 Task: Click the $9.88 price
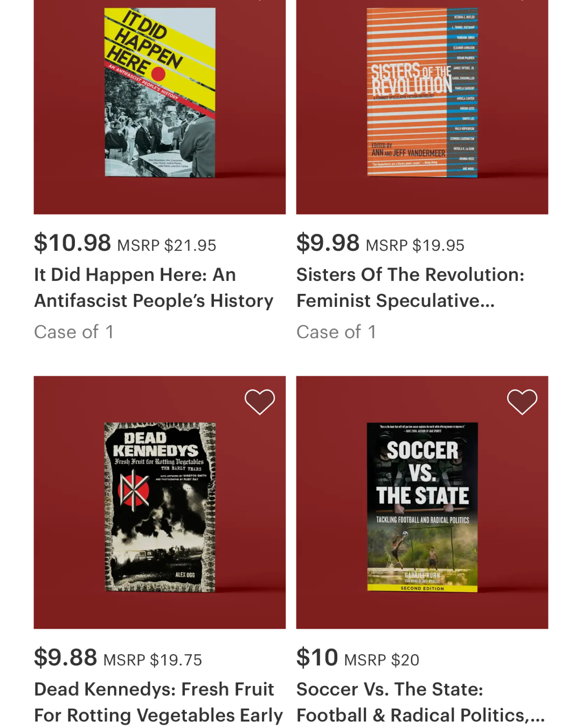(65, 658)
